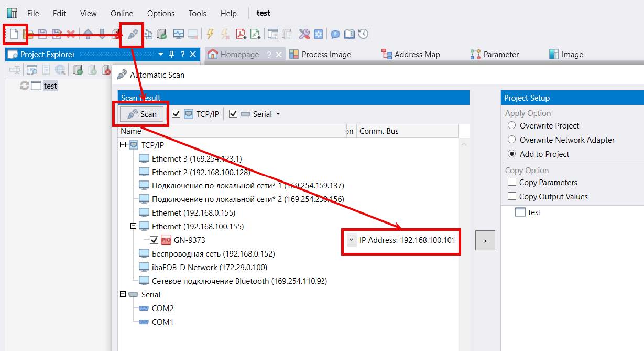Open the File menu
Screen dimensions: 644x351
tap(33, 13)
